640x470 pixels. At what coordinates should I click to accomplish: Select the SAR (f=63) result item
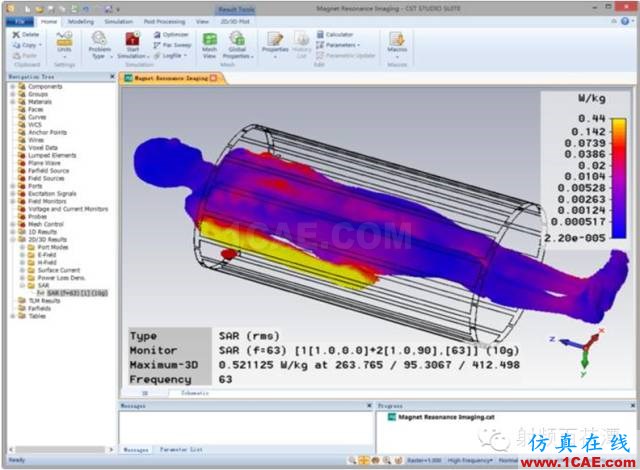[x=77, y=293]
